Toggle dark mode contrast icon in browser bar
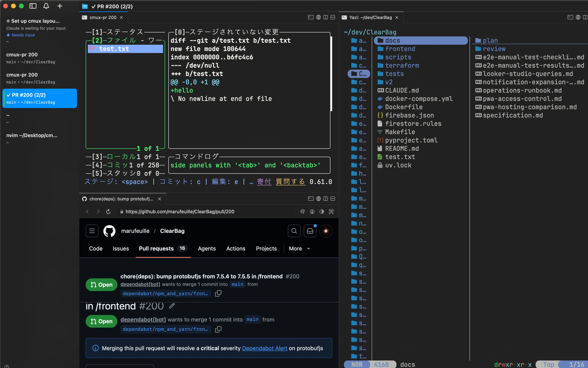588x368 pixels. [322, 212]
